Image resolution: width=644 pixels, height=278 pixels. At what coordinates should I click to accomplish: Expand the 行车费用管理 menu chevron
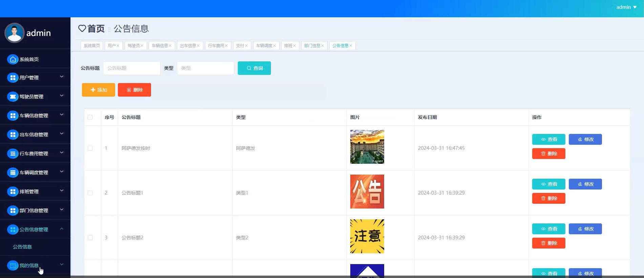[62, 153]
